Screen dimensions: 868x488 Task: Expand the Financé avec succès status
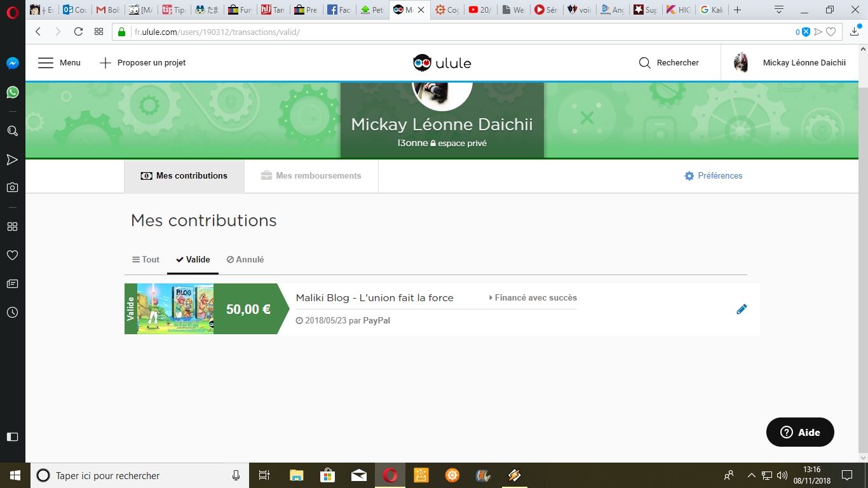click(x=532, y=298)
